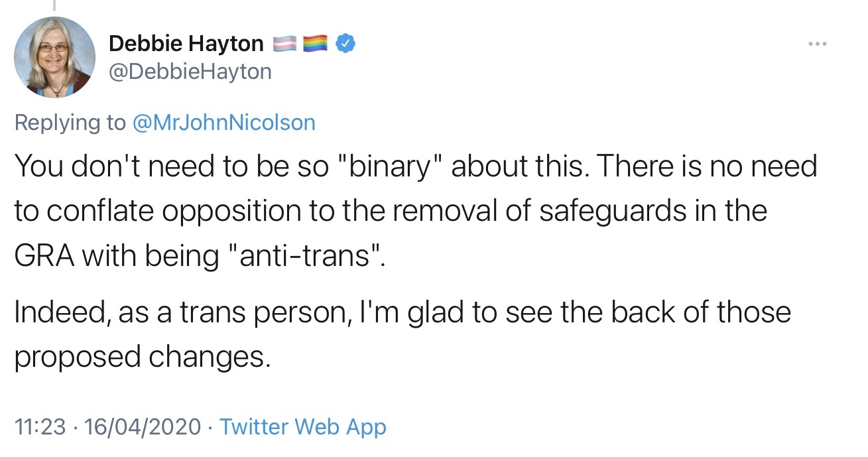Viewport: 868px width, 457px height.
Task: Open the @MrJohnNicolson mention link
Action: tap(224, 123)
